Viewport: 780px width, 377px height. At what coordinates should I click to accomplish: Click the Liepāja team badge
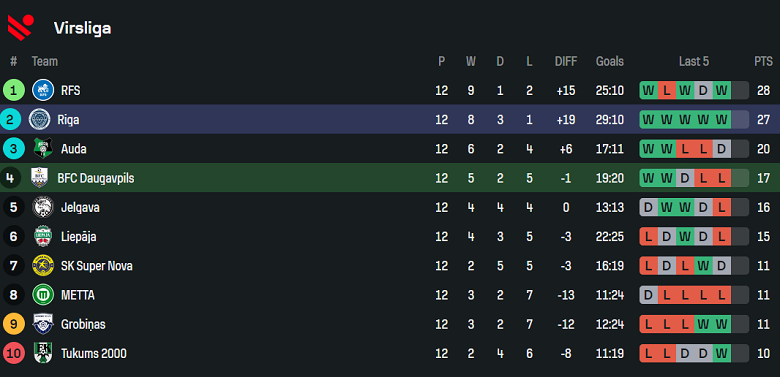coord(43,236)
